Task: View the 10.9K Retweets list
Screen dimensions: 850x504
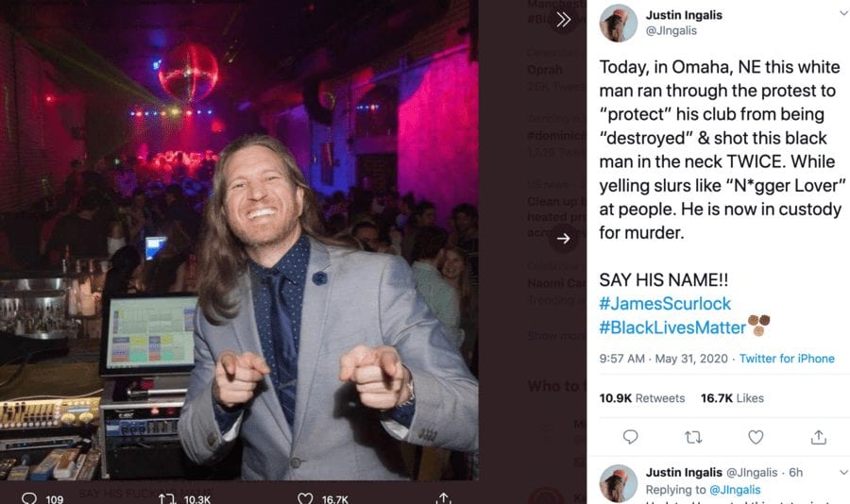Action: [x=642, y=398]
